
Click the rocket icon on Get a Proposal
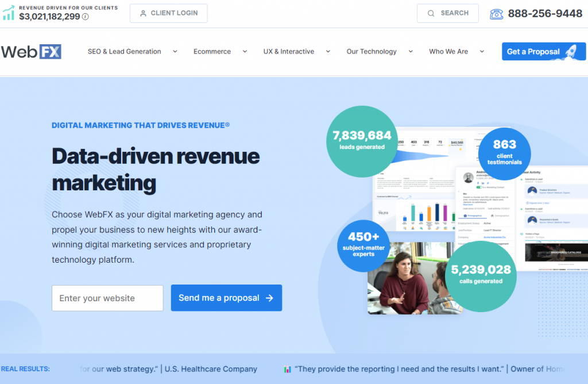coord(571,51)
